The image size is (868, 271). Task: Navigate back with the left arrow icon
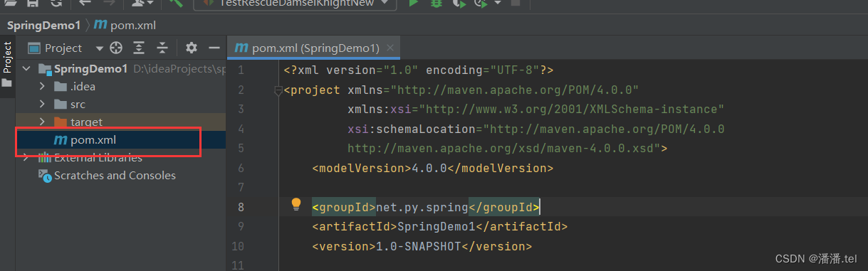[x=85, y=4]
